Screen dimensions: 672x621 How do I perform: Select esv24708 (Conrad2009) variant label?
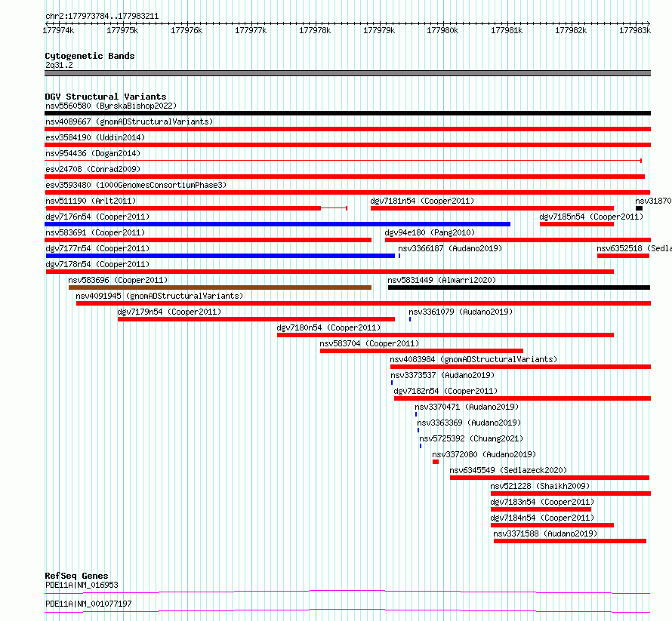[x=93, y=169]
